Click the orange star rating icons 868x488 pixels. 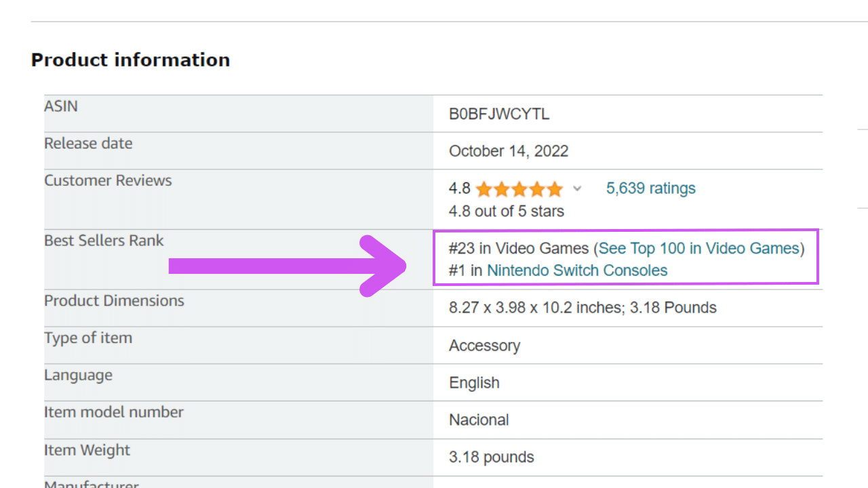pyautogui.click(x=519, y=188)
